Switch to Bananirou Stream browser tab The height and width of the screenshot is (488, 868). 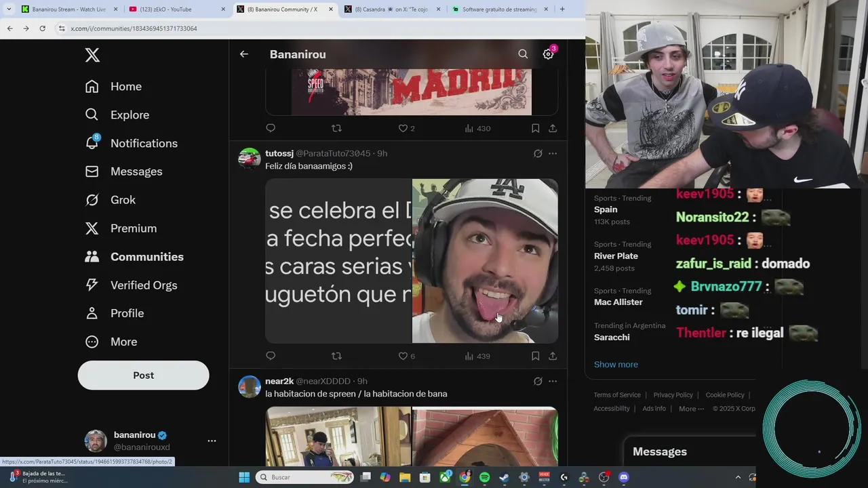(x=69, y=9)
